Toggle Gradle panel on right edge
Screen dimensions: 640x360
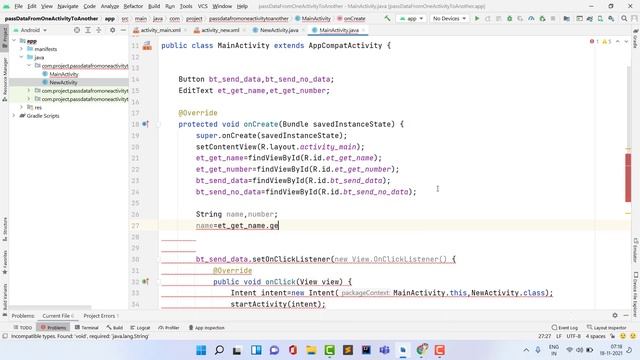coord(636,39)
